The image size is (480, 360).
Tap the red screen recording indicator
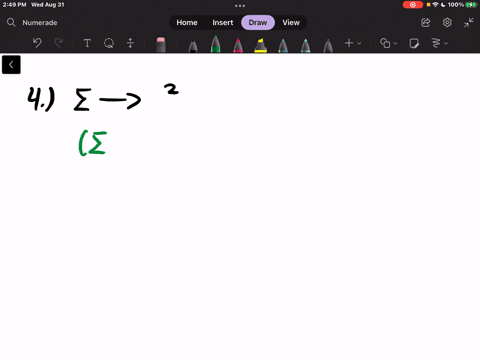[413, 5]
